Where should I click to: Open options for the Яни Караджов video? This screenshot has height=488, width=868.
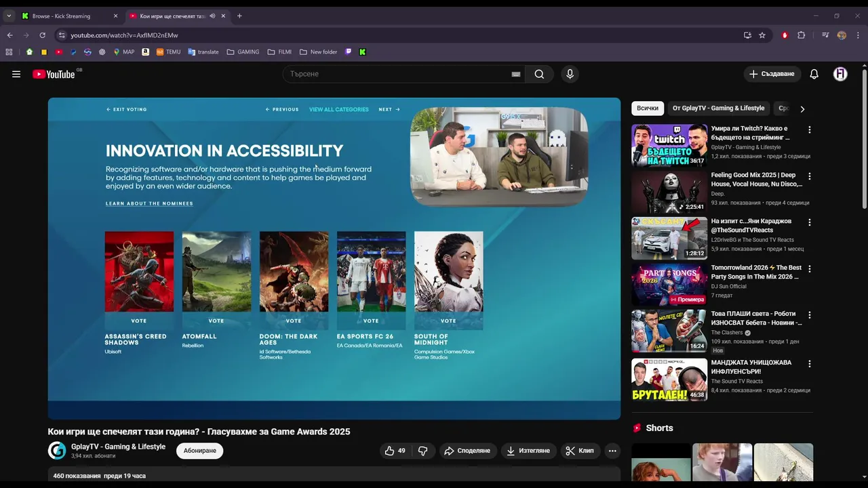coord(809,222)
